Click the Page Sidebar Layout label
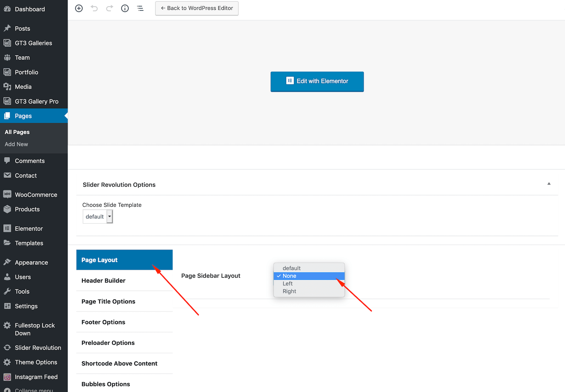Image resolution: width=565 pixels, height=392 pixels. [x=211, y=276]
